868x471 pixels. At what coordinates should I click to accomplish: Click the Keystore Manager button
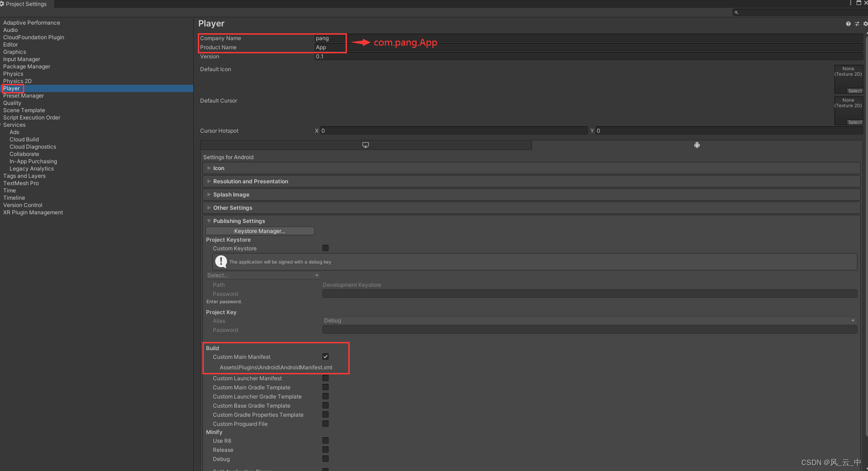259,231
